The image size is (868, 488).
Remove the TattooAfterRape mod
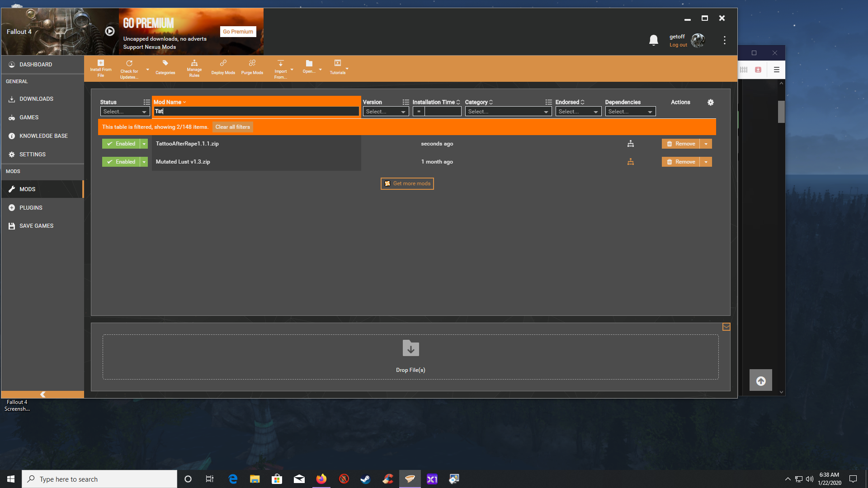click(680, 144)
